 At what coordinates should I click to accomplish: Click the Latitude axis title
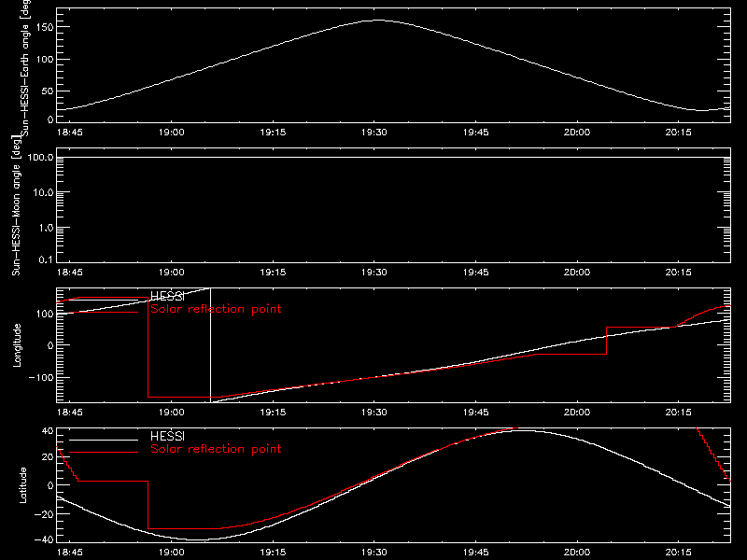tap(22, 485)
